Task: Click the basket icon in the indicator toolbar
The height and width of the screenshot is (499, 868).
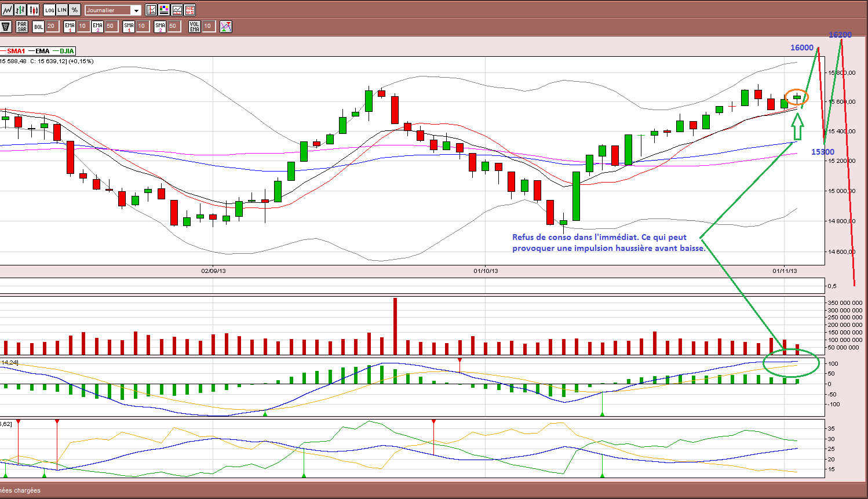Action: (6, 26)
